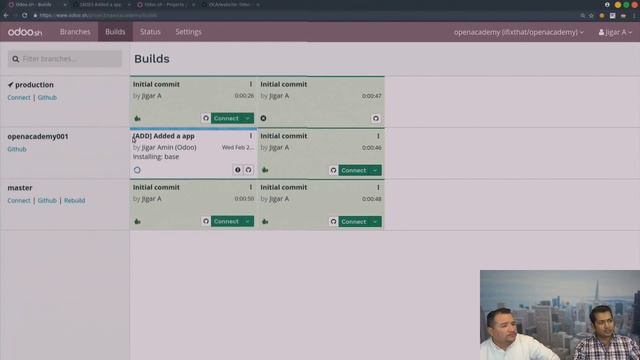Open kebab menu on production build 0:00:26

click(x=251, y=84)
